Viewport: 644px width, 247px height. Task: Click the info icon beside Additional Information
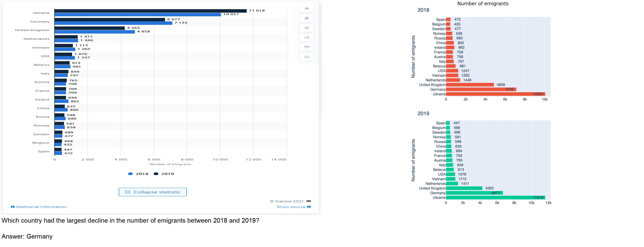coord(12,207)
